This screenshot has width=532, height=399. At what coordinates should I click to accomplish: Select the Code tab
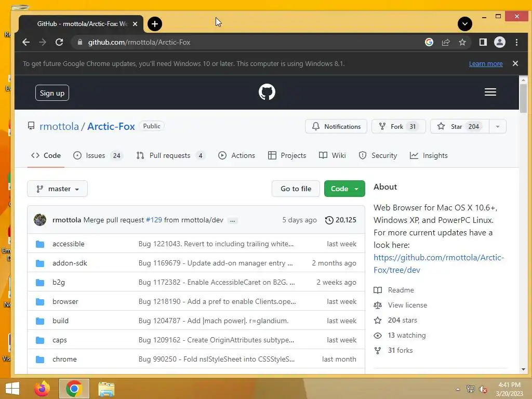tap(46, 155)
